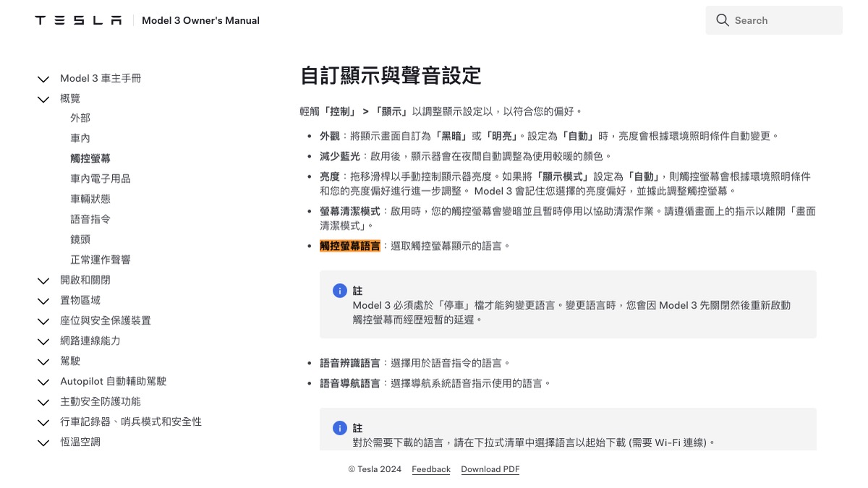The height and width of the screenshot is (488, 868).
Task: Click 行車記錄器、哨兵模式和安全性 sidebar label
Action: [x=131, y=421]
